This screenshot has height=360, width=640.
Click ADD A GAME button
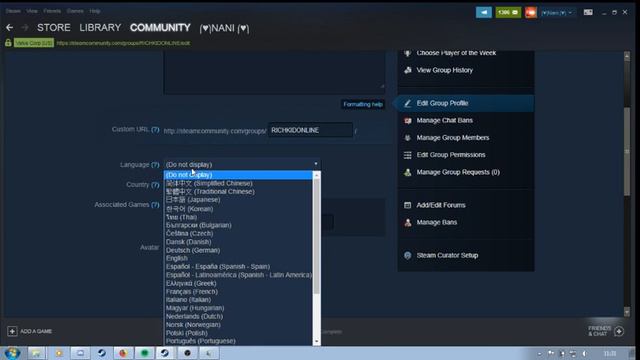(29, 331)
